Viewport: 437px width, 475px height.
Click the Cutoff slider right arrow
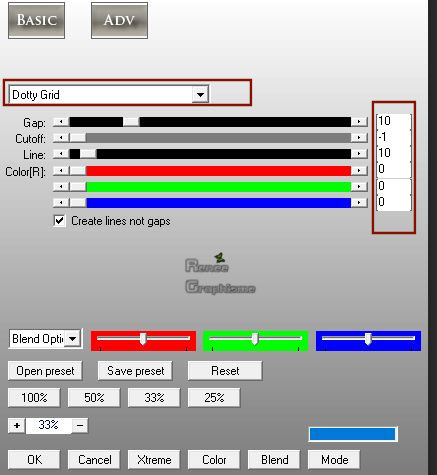coord(359,138)
